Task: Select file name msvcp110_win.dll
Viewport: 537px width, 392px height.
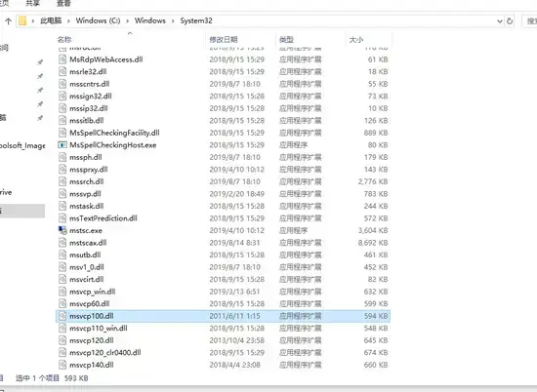Action: (x=99, y=329)
